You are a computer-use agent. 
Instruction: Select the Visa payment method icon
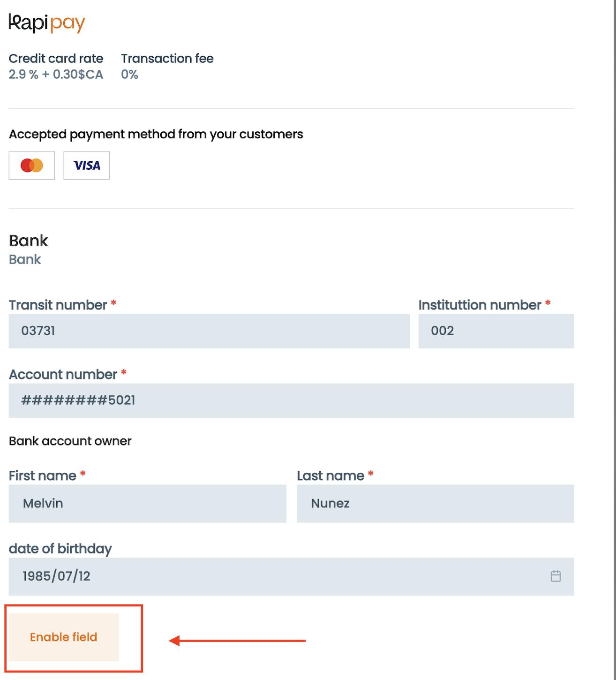(x=87, y=165)
